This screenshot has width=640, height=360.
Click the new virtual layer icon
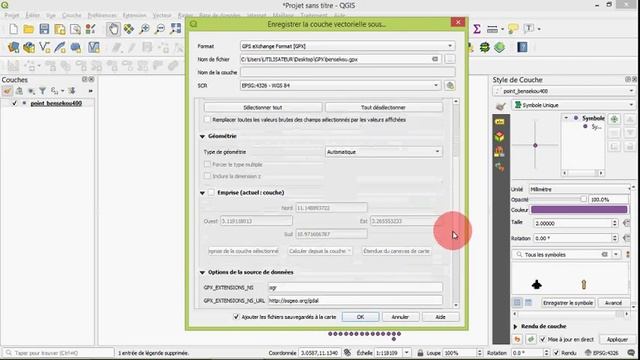93,47
